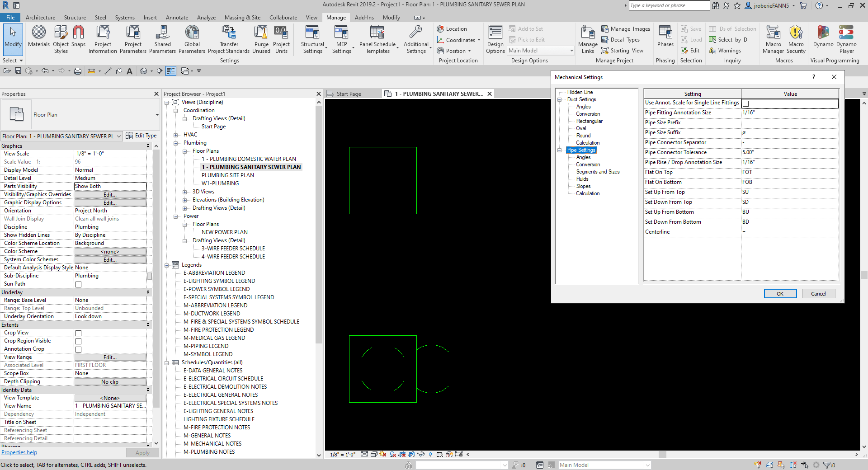The width and height of the screenshot is (868, 470).
Task: Launch Purge Unused
Action: pyautogui.click(x=261, y=38)
